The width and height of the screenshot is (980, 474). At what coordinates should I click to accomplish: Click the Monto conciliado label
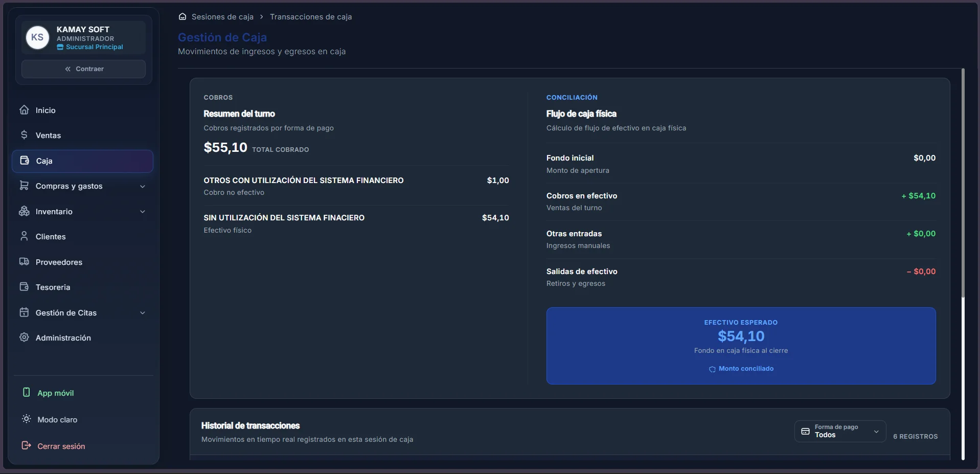(x=746, y=369)
